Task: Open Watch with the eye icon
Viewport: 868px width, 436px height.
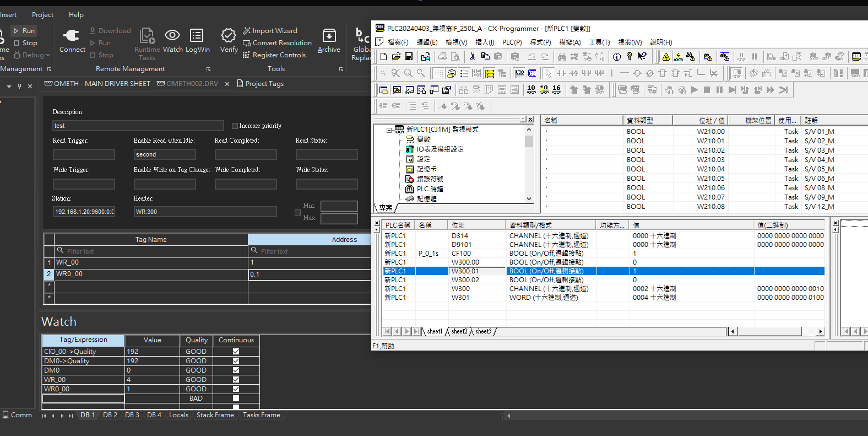Action: (172, 41)
